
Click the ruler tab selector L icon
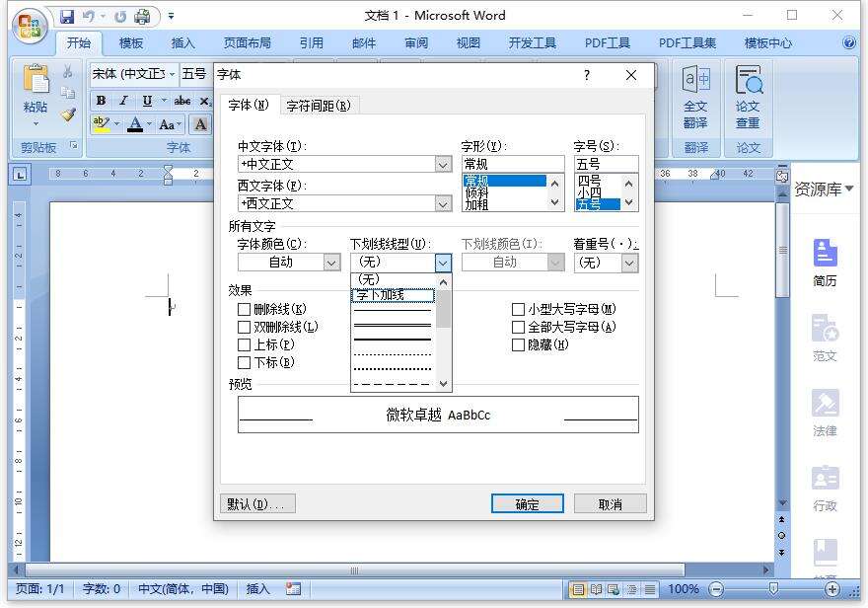click(x=20, y=175)
